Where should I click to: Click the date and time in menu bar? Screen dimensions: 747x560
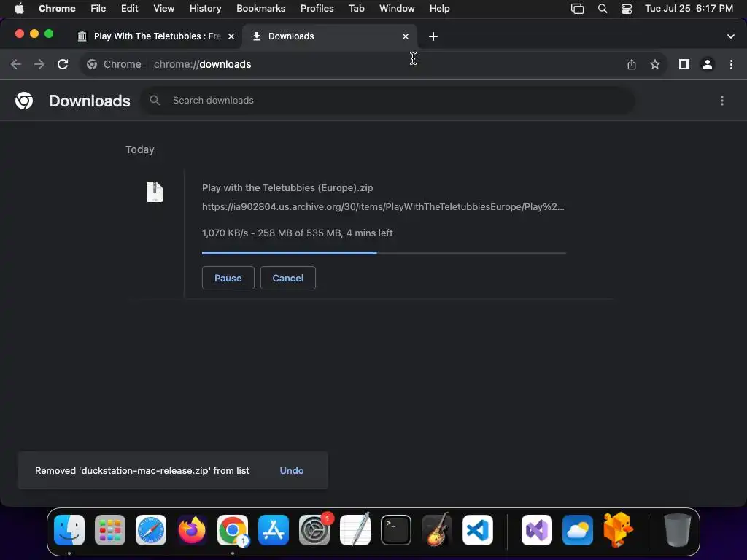point(689,9)
